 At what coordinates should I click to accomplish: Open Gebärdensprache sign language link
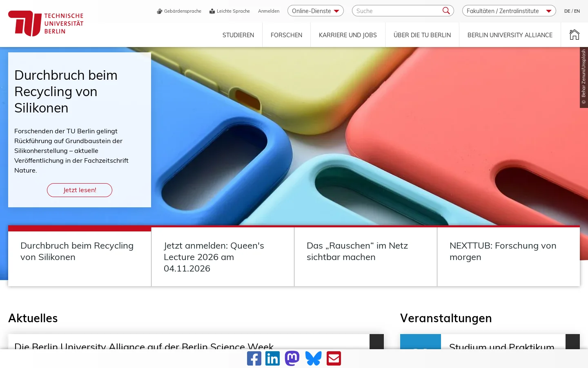(179, 11)
